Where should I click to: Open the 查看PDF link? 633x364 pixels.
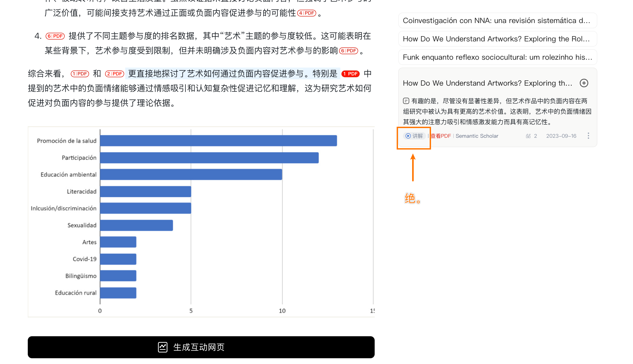click(x=441, y=136)
